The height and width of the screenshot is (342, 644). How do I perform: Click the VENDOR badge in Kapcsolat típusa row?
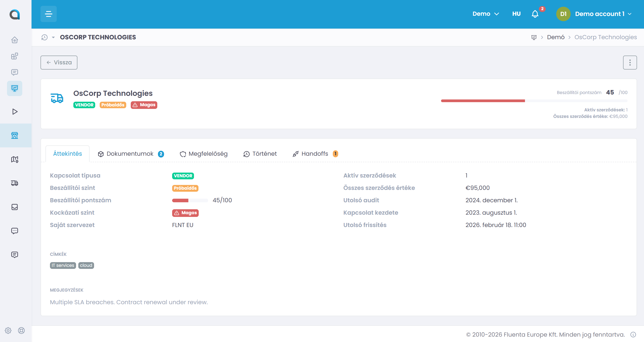click(x=183, y=176)
